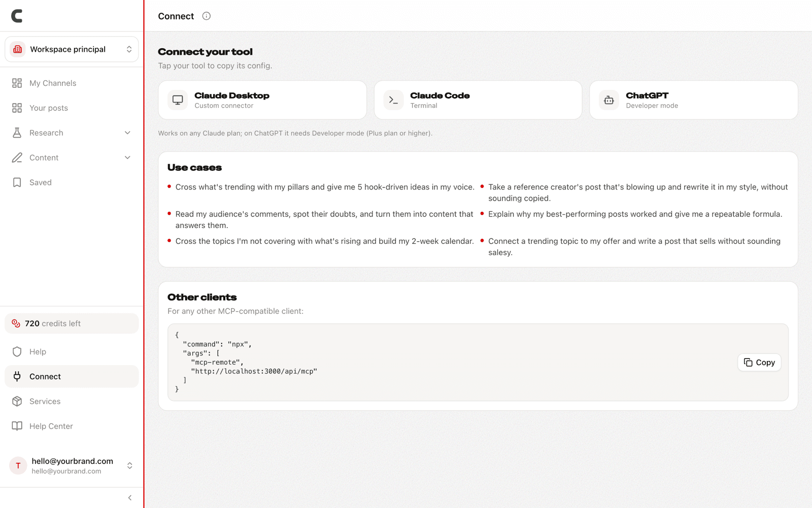Click the Connect plug icon

(x=17, y=376)
